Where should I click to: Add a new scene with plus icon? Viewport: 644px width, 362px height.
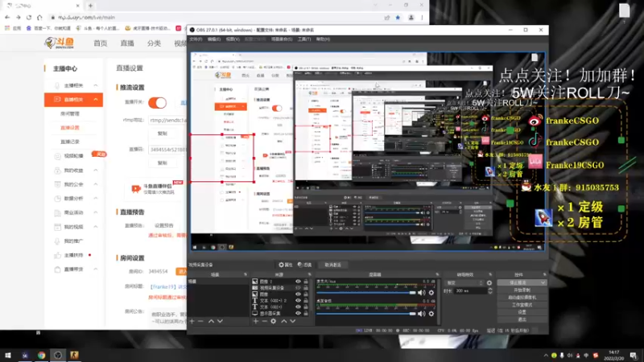pyautogui.click(x=192, y=321)
